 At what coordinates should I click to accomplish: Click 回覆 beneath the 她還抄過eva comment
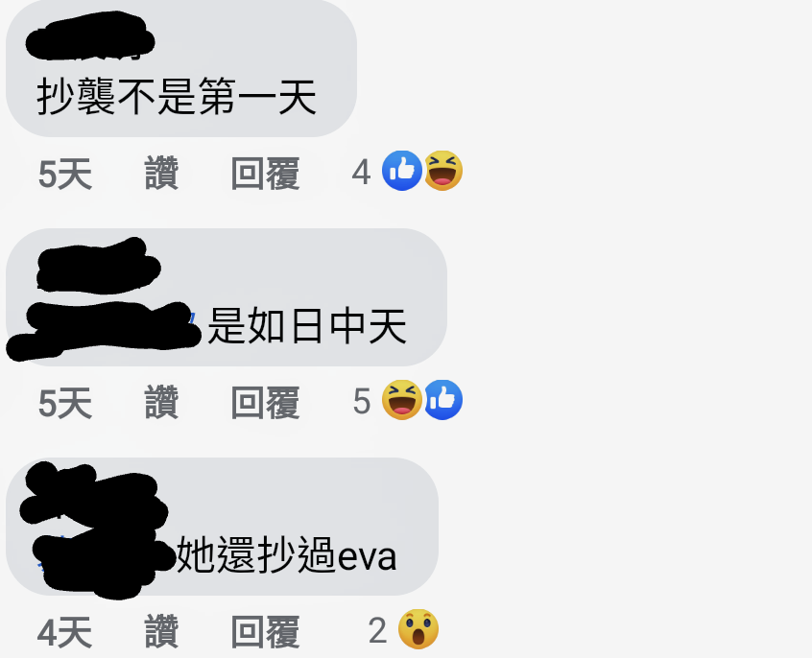click(265, 631)
